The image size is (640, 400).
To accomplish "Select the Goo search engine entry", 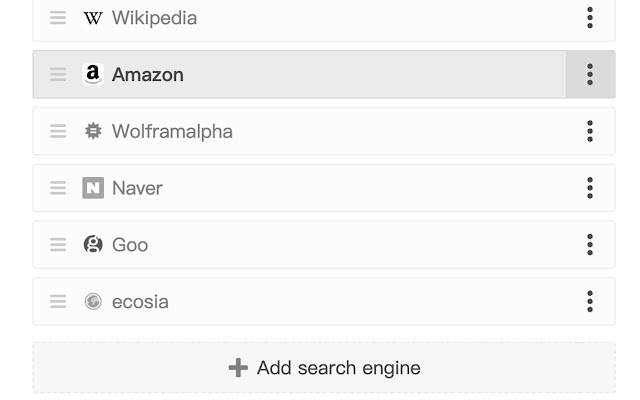I will pyautogui.click(x=324, y=244).
